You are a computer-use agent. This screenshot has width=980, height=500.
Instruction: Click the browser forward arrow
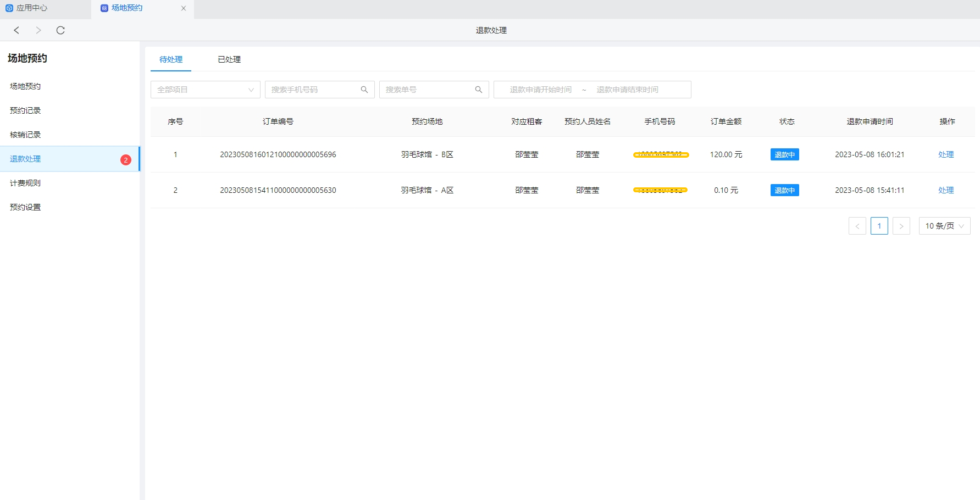point(38,30)
